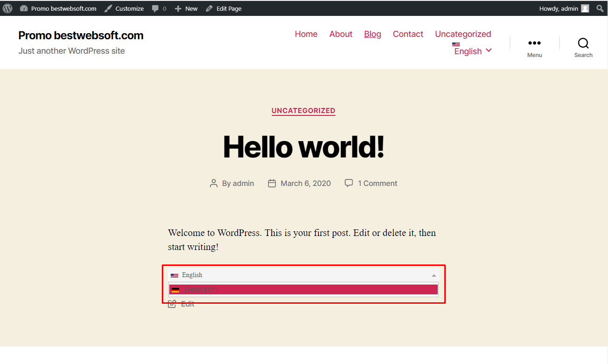
Task: Open the About page link
Action: 341,34
